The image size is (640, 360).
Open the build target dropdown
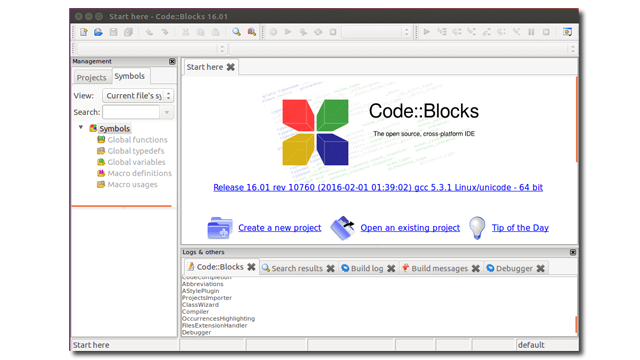[x=376, y=32]
